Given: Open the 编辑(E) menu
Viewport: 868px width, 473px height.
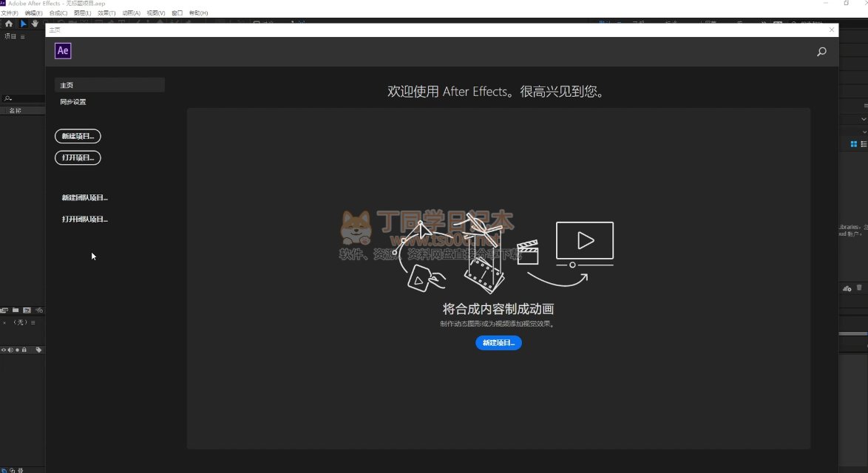Looking at the screenshot, I should click(34, 13).
